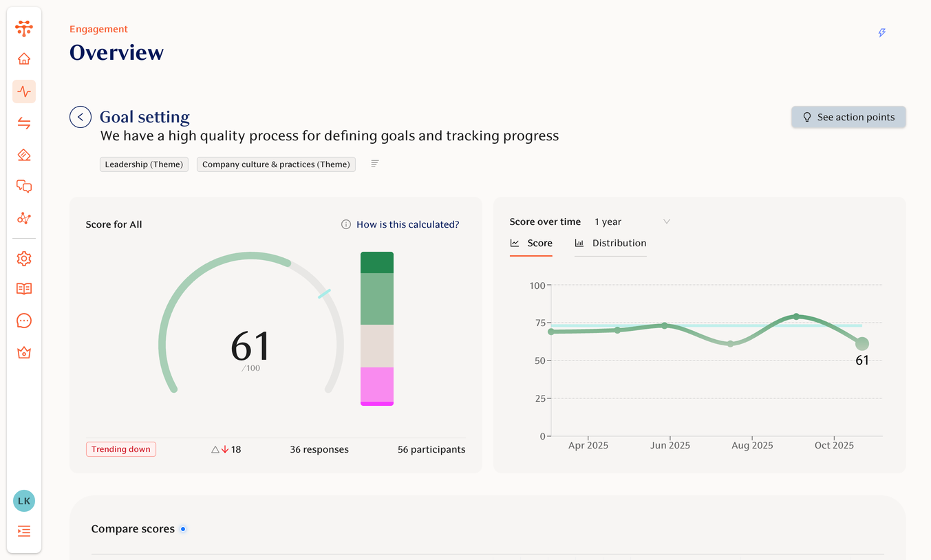This screenshot has width=931, height=560.
Task: Select the Score tab
Action: coord(531,243)
